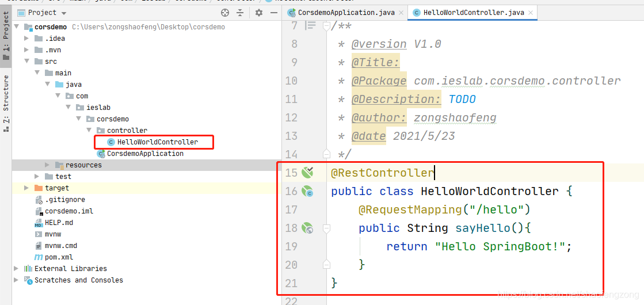Click the pom.xml Maven icon

[x=39, y=257]
